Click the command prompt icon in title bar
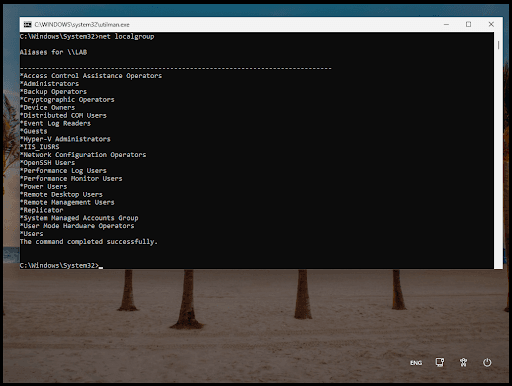The width and height of the screenshot is (512, 386). click(27, 25)
